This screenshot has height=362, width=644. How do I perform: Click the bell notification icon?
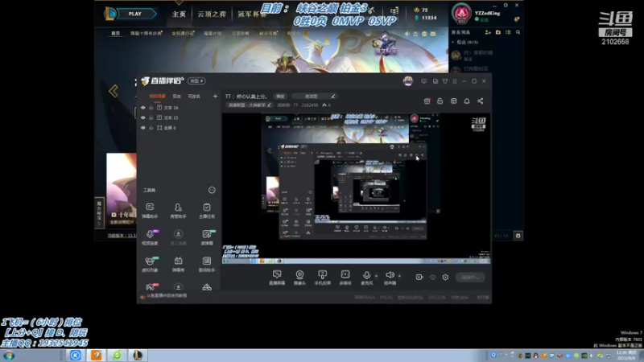[x=467, y=101]
